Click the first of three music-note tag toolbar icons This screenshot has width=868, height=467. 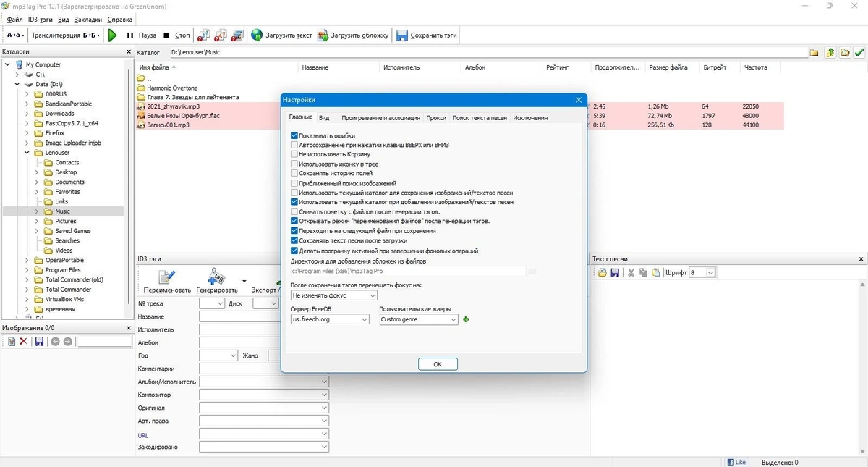pyautogui.click(x=204, y=35)
